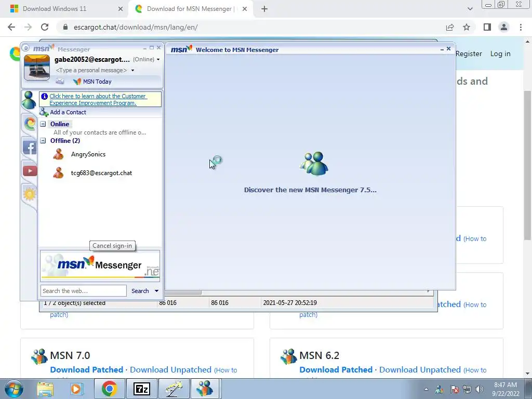The height and width of the screenshot is (399, 532).
Task: Open Windows Explorer from the taskbar
Action: point(45,389)
